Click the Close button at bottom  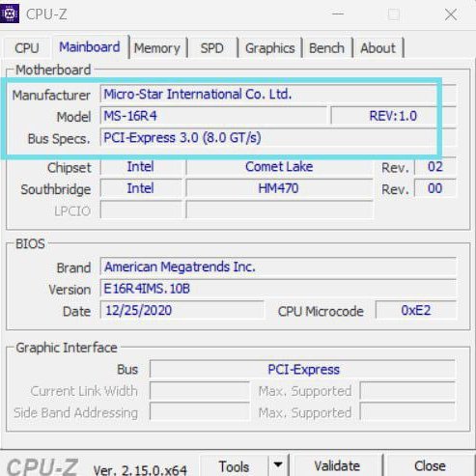pos(430,466)
